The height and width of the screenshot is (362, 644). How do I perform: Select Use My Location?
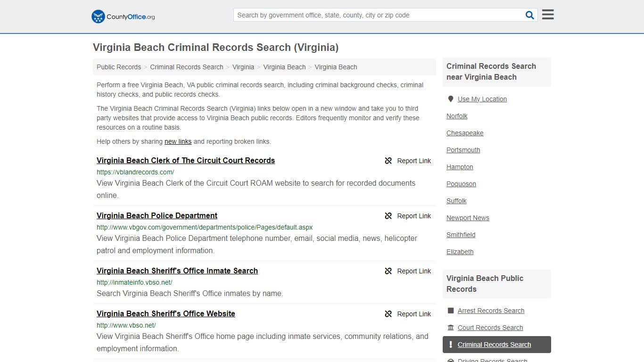[x=482, y=99]
